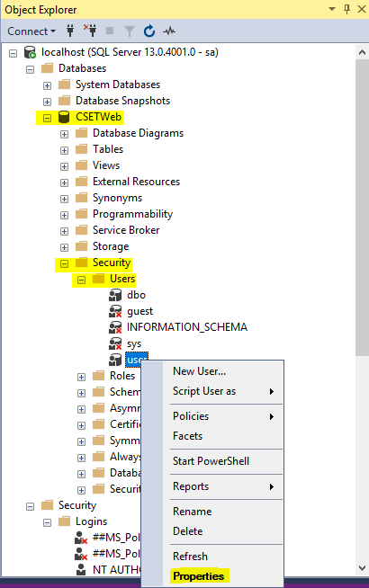
Task: Select New User... in context menu
Action: (x=199, y=371)
